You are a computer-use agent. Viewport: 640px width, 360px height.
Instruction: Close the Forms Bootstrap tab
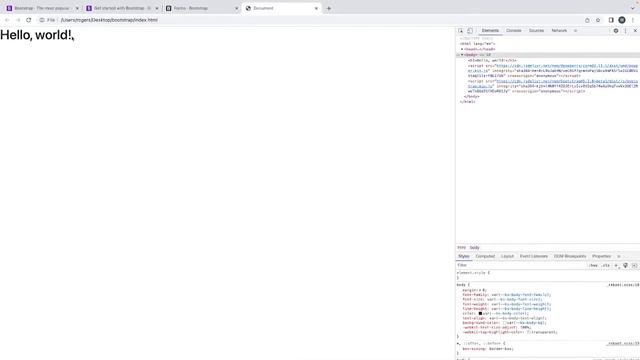[x=236, y=8]
